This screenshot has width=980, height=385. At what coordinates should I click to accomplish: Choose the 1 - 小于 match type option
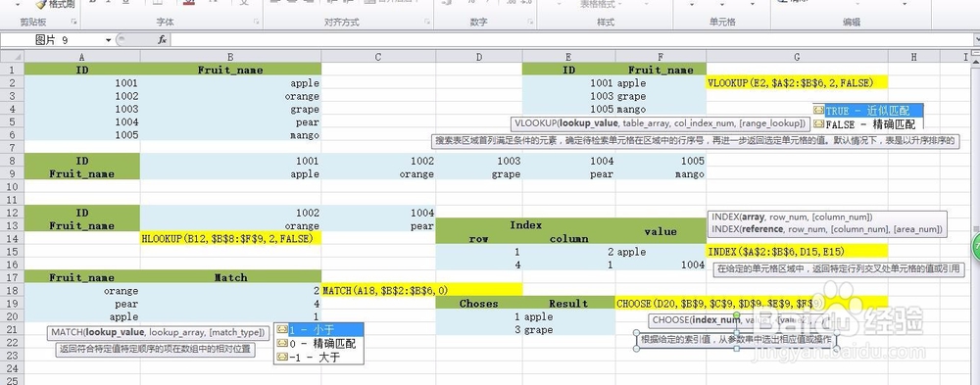pyautogui.click(x=318, y=329)
